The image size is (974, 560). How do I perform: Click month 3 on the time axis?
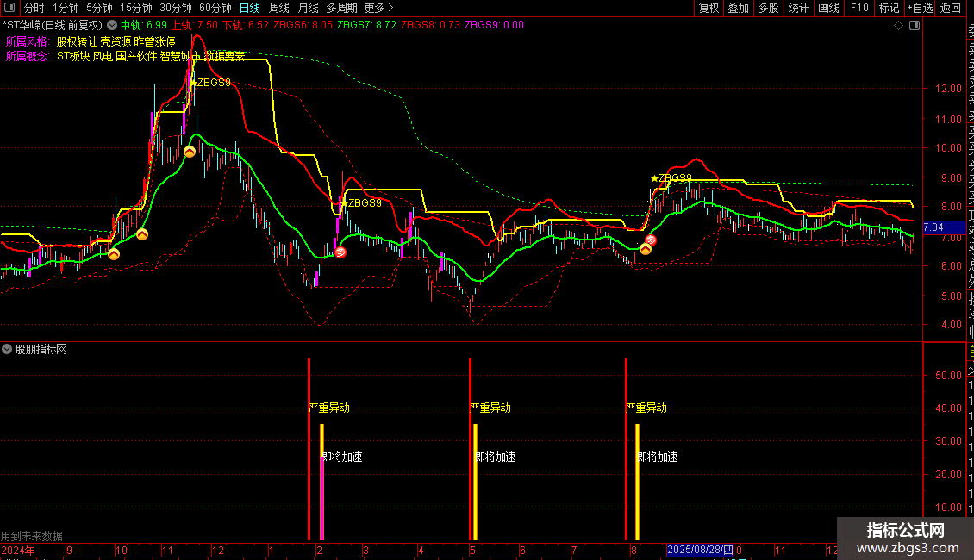point(365,550)
